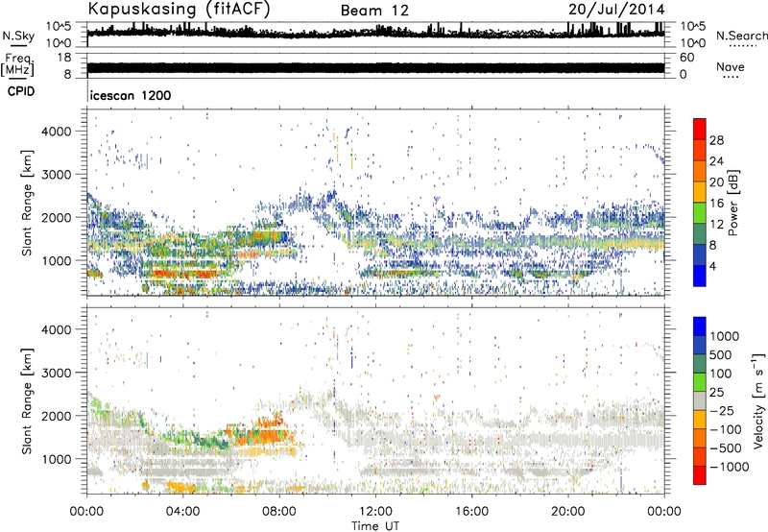
Task: Click the 'Slant Range [km]' label of the power panel
Action: (27, 203)
